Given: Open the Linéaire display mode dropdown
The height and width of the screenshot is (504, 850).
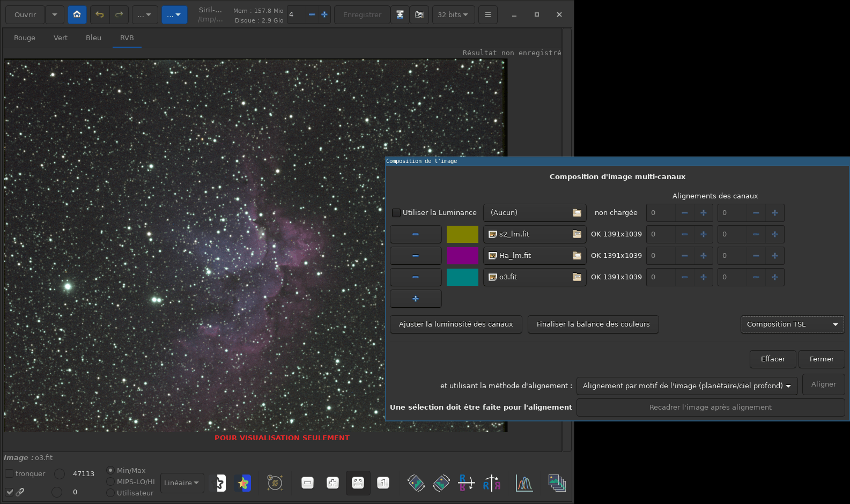Looking at the screenshot, I should [x=182, y=483].
